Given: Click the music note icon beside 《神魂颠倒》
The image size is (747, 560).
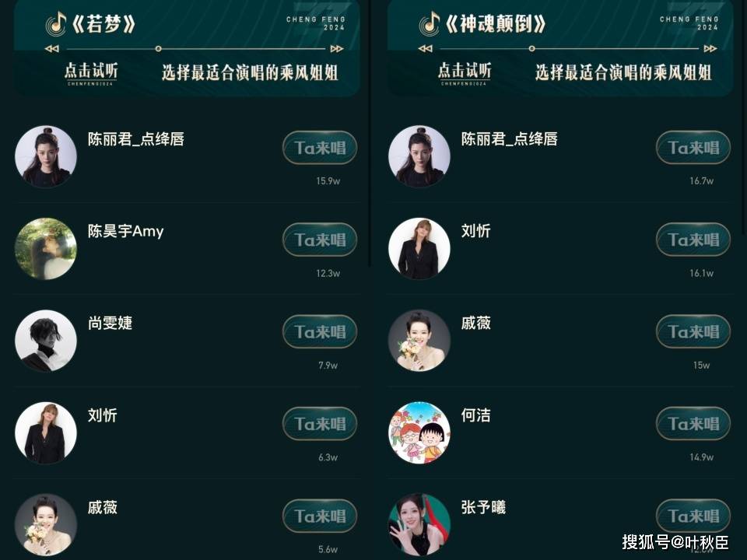Looking at the screenshot, I should pyautogui.click(x=430, y=23).
